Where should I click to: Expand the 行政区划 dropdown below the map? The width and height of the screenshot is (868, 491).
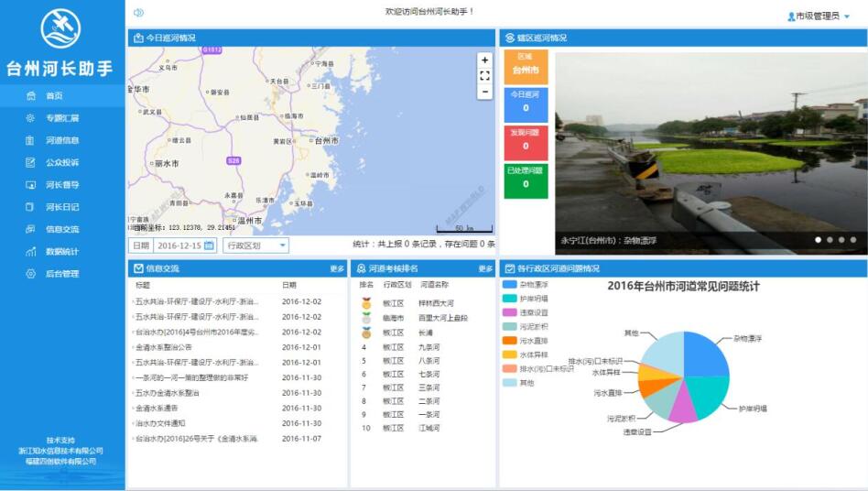(255, 245)
